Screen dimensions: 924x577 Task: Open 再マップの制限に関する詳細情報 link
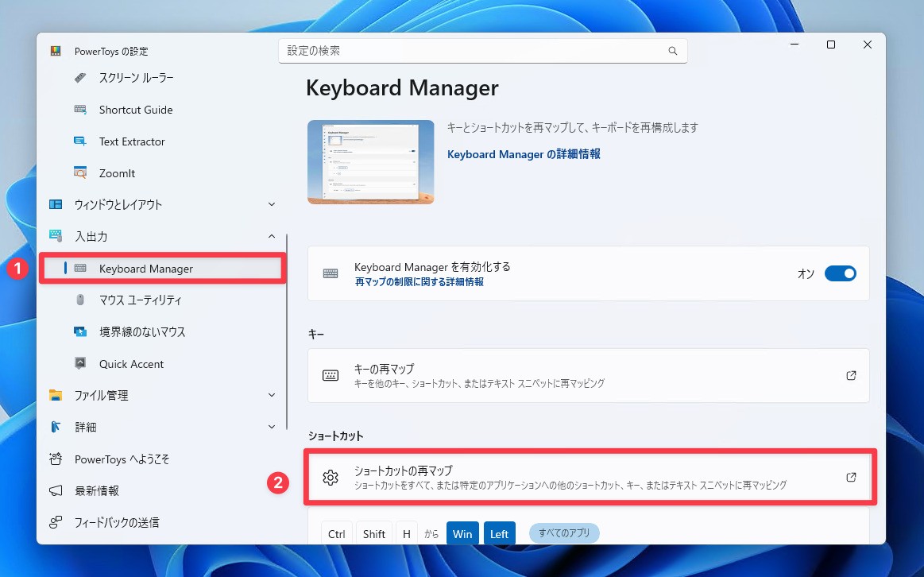pyautogui.click(x=419, y=282)
